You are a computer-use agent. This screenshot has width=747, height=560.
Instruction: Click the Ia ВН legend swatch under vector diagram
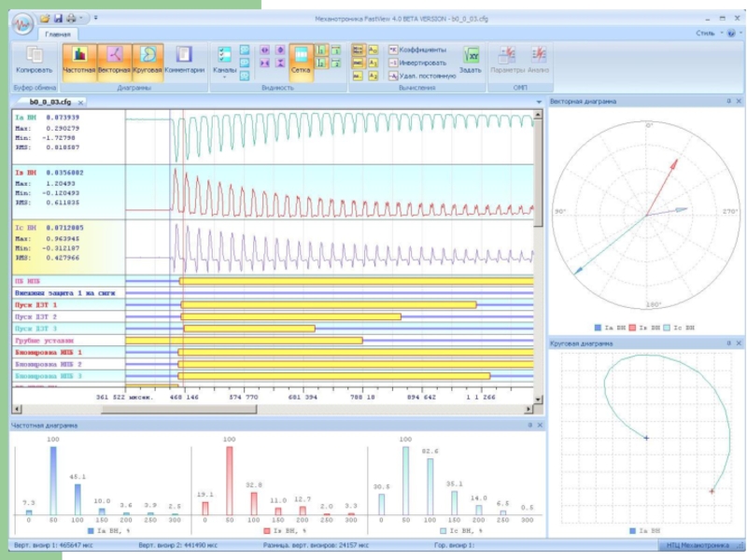coord(599,328)
